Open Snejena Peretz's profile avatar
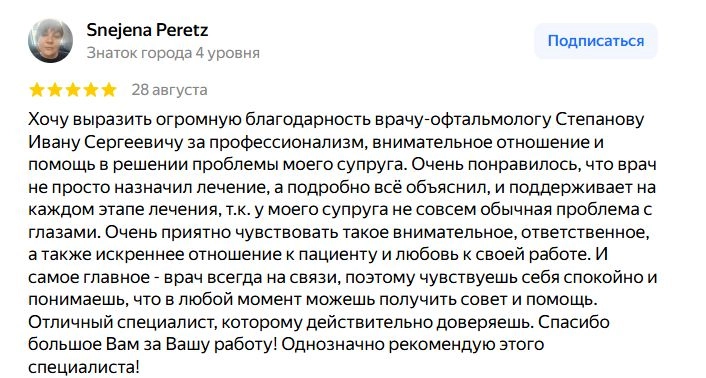The image size is (706, 378). pos(50,41)
